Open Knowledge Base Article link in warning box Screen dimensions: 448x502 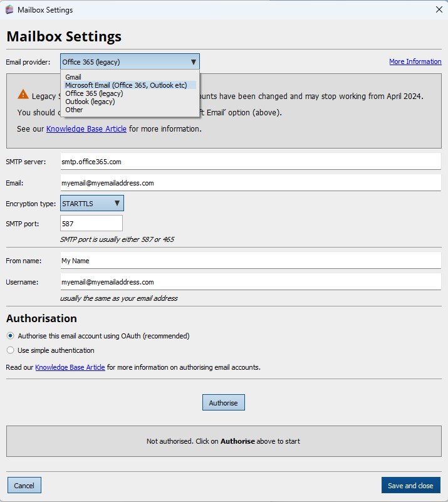pyautogui.click(x=86, y=128)
